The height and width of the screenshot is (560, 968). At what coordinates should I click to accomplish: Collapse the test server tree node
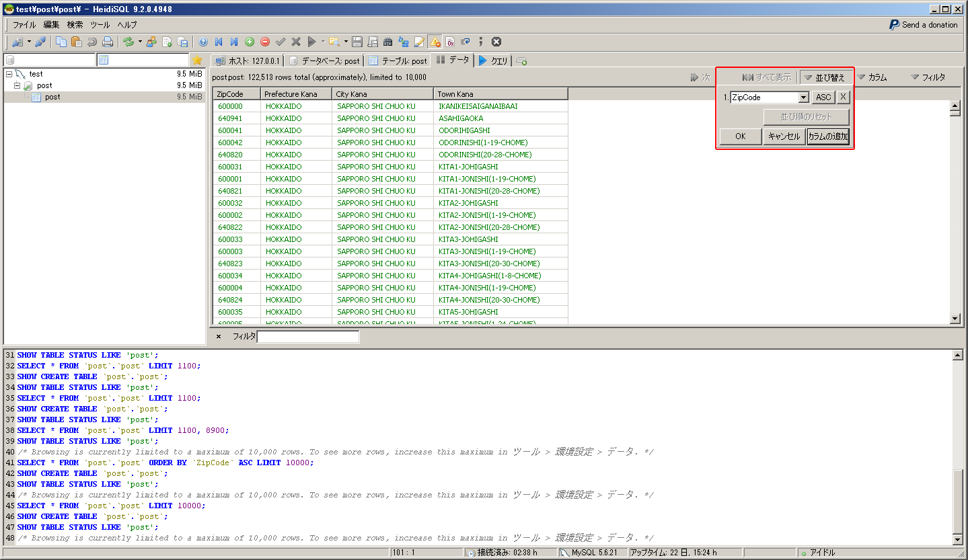9,74
